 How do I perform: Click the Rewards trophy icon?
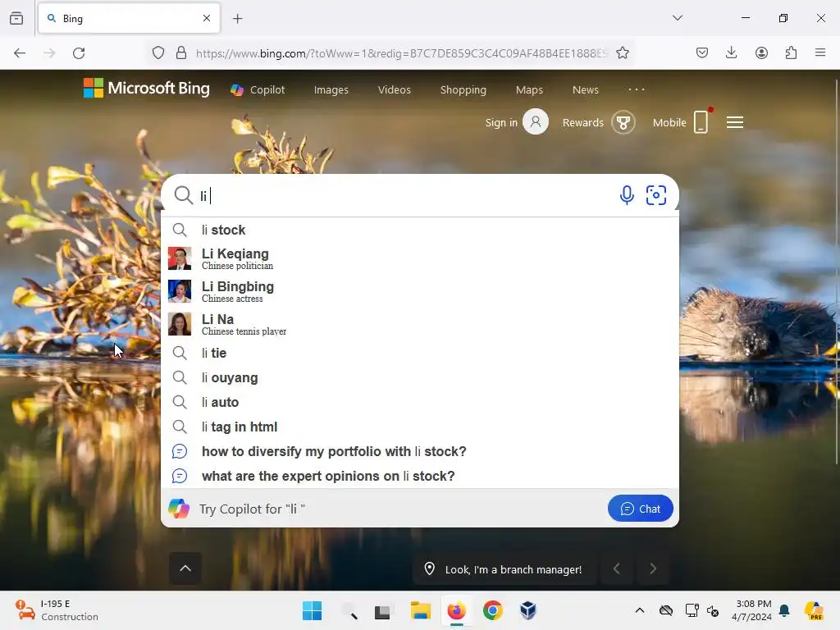click(623, 122)
